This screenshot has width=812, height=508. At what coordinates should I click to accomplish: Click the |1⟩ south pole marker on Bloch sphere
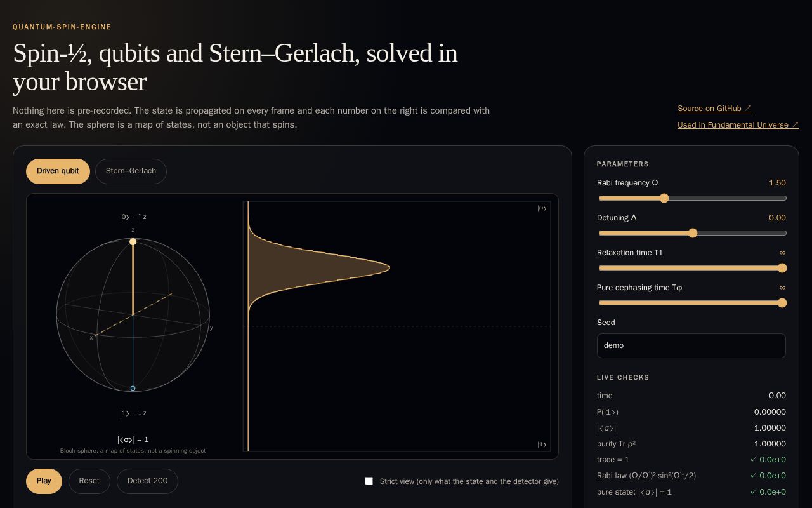[133, 388]
